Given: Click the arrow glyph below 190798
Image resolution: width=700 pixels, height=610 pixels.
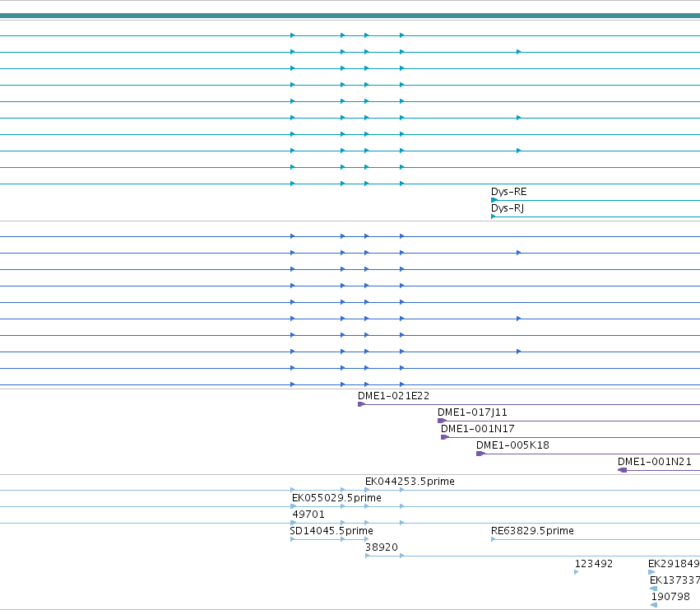Looking at the screenshot, I should [x=654, y=605].
